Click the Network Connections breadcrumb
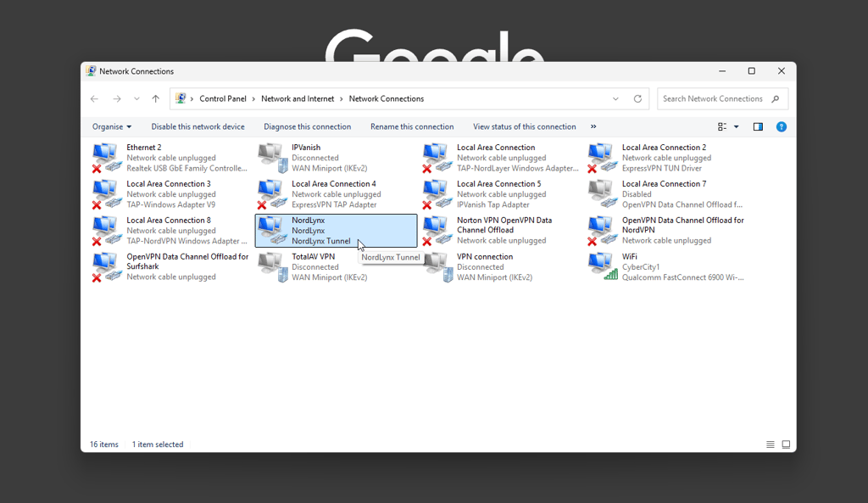868x503 pixels. point(387,98)
